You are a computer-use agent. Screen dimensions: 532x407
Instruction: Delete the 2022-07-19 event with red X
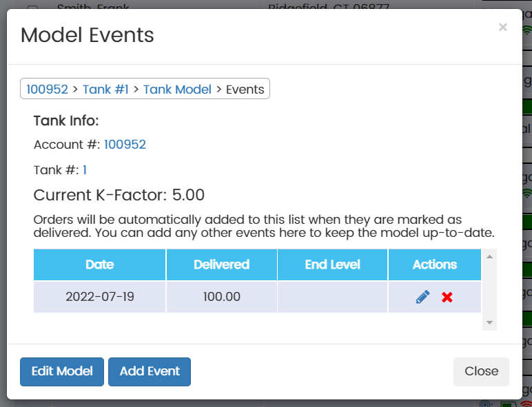pos(447,297)
